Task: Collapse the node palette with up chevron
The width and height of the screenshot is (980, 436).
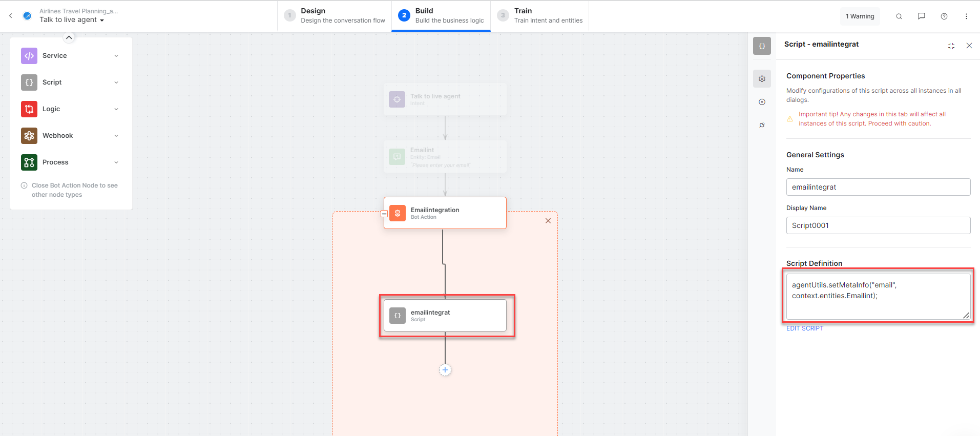Action: point(69,37)
